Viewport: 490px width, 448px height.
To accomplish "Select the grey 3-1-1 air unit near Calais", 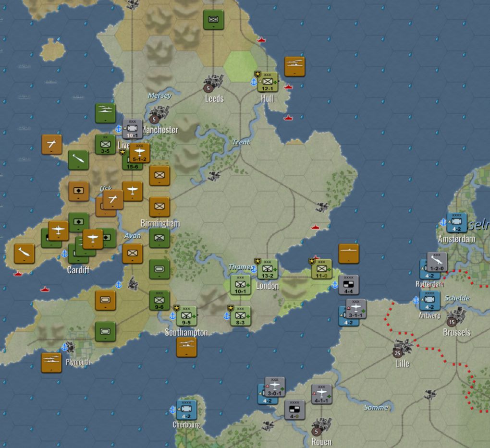I will tap(356, 309).
